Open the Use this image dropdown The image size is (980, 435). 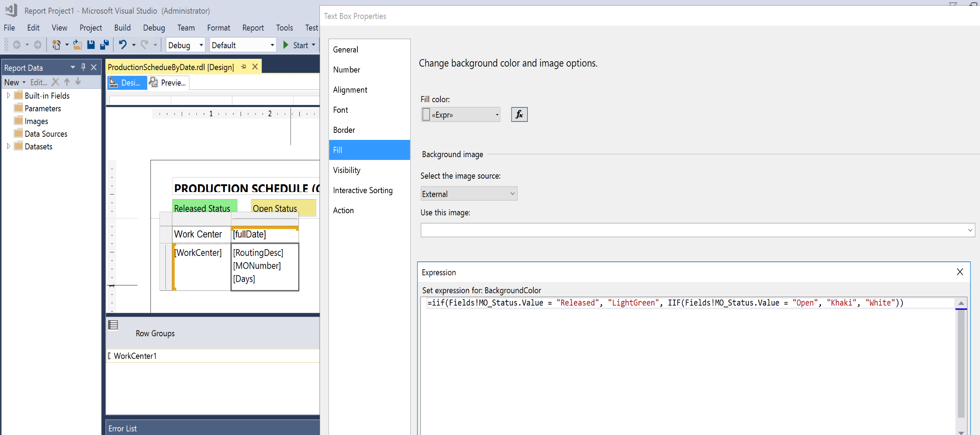[969, 230]
